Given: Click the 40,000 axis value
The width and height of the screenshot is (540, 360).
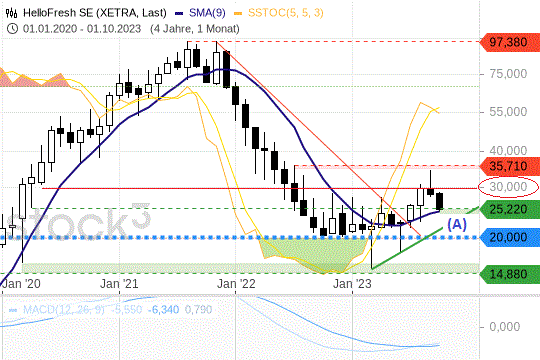Looking at the screenshot, I should pyautogui.click(x=508, y=151).
